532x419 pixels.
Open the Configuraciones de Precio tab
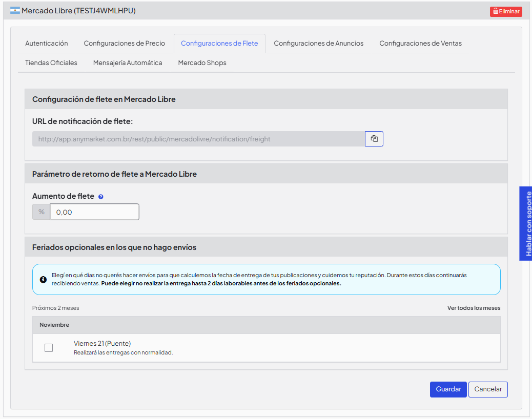(x=125, y=44)
